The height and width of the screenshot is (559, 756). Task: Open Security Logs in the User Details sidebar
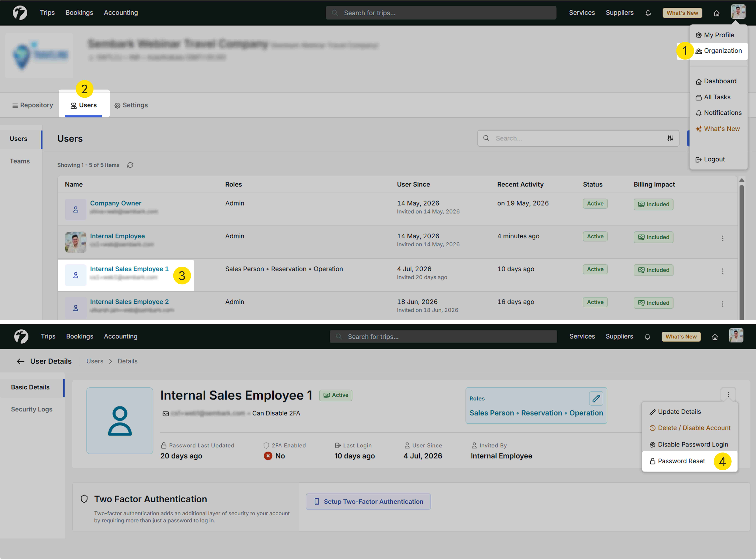(x=32, y=409)
